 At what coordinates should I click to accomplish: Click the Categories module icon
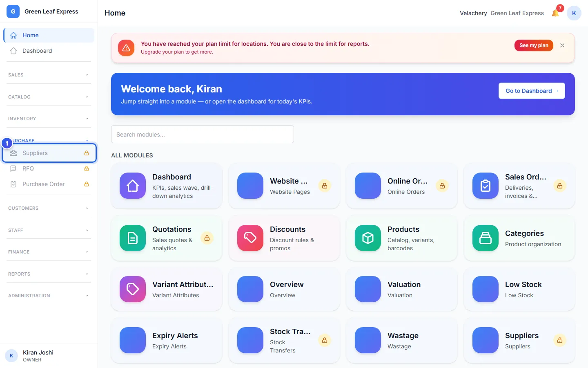486,238
